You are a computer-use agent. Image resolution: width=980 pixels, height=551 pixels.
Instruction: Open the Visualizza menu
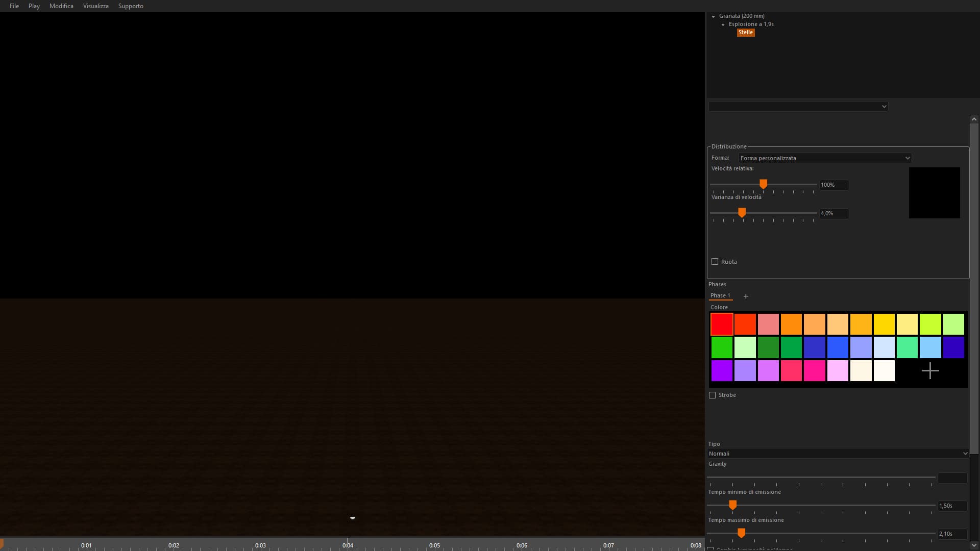click(x=95, y=6)
